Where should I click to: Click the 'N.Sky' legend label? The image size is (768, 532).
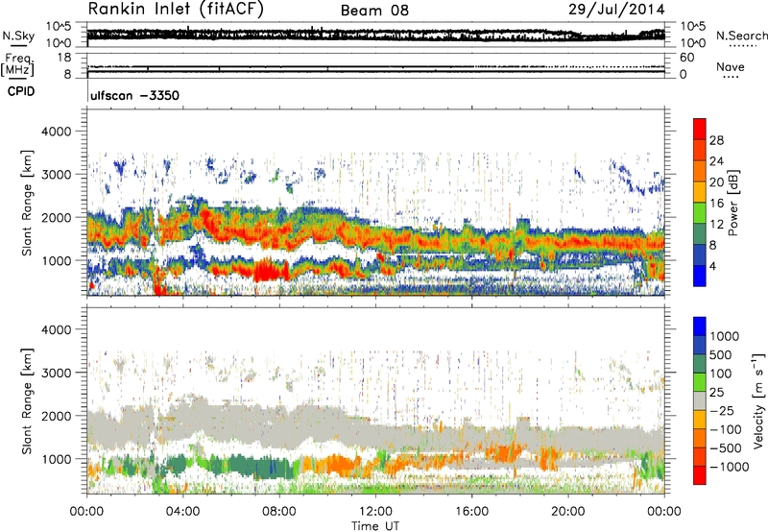(x=18, y=36)
